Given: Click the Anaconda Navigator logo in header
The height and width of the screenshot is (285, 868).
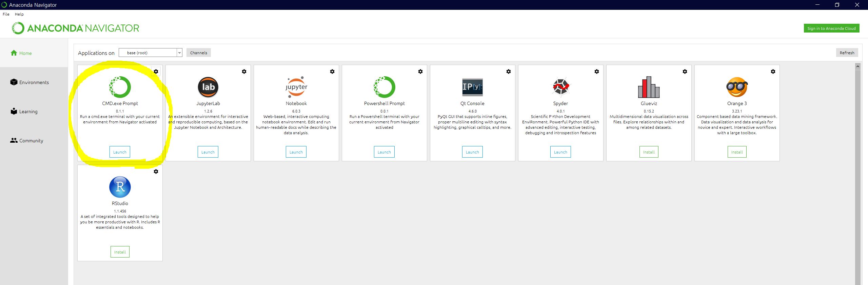Looking at the screenshot, I should point(76,28).
